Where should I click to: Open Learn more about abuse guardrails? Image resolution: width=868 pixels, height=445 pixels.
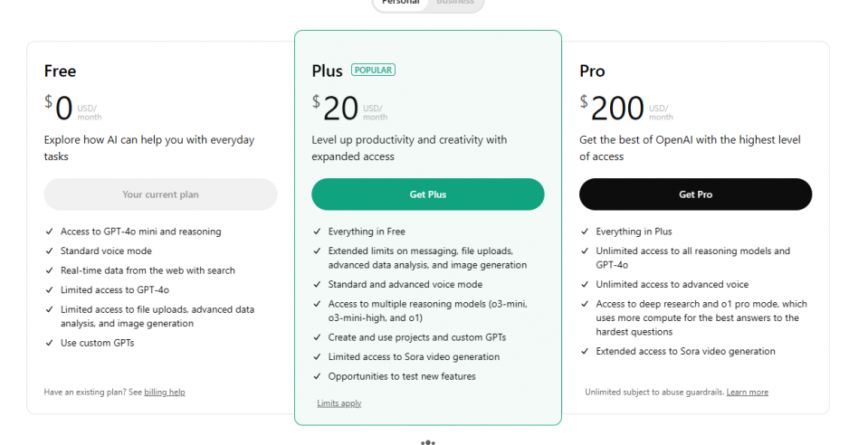[748, 392]
